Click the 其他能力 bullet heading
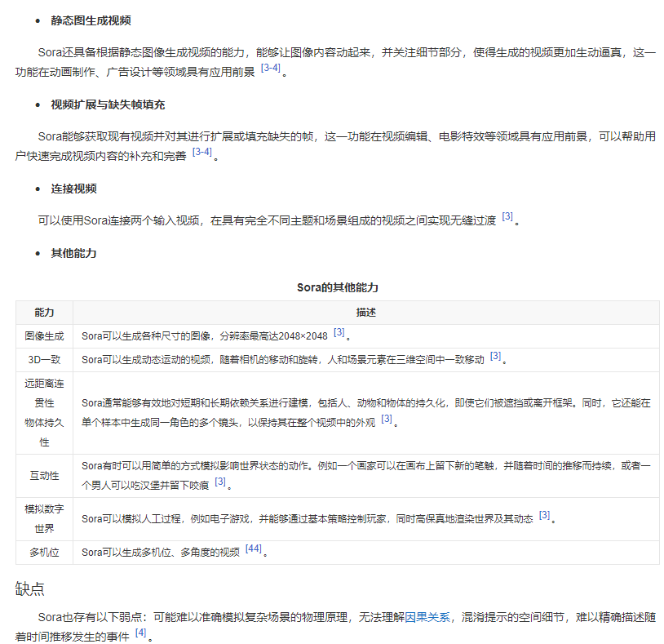Viewport: 664px width, 644px height. pyautogui.click(x=73, y=253)
